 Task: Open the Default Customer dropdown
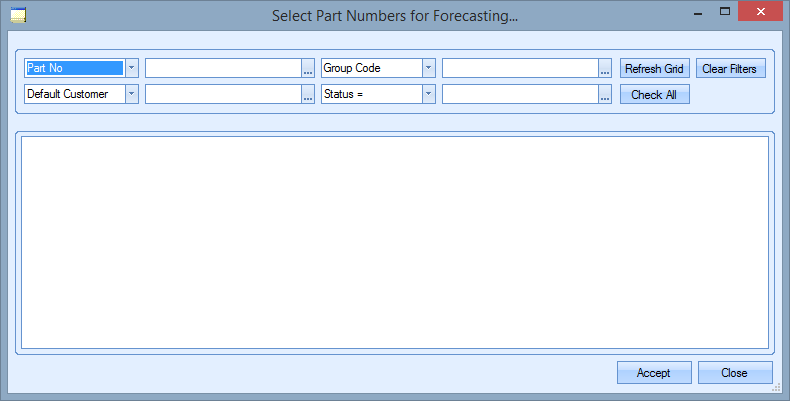coord(131,94)
